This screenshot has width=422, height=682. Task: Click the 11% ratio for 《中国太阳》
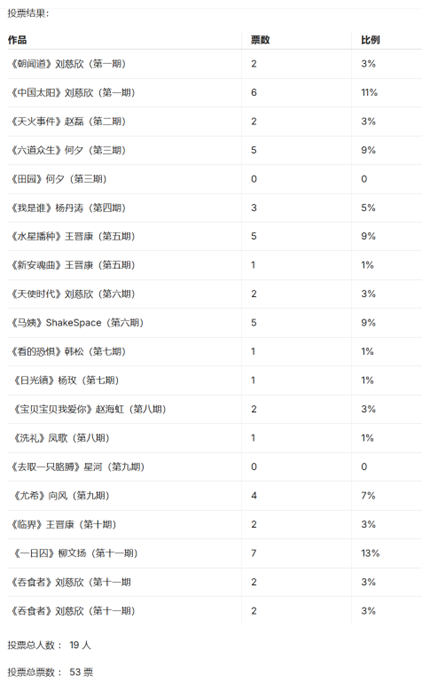pos(369,93)
